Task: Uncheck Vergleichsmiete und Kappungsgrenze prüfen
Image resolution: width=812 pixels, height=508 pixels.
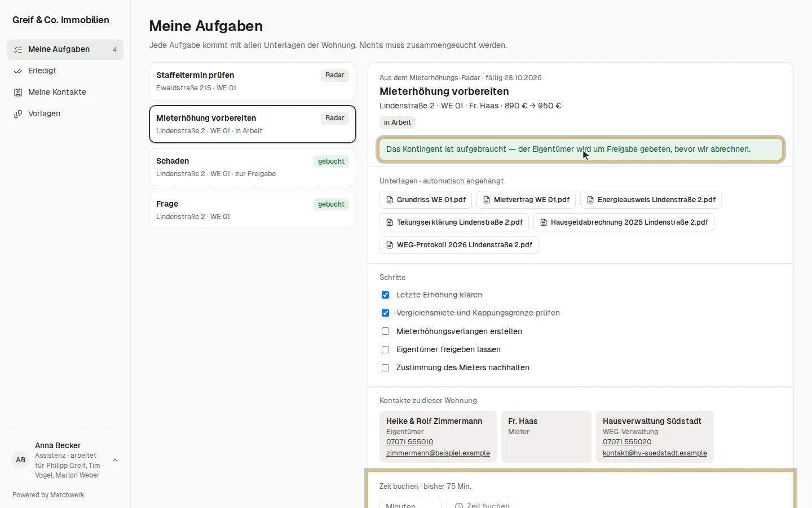Action: pyautogui.click(x=386, y=313)
